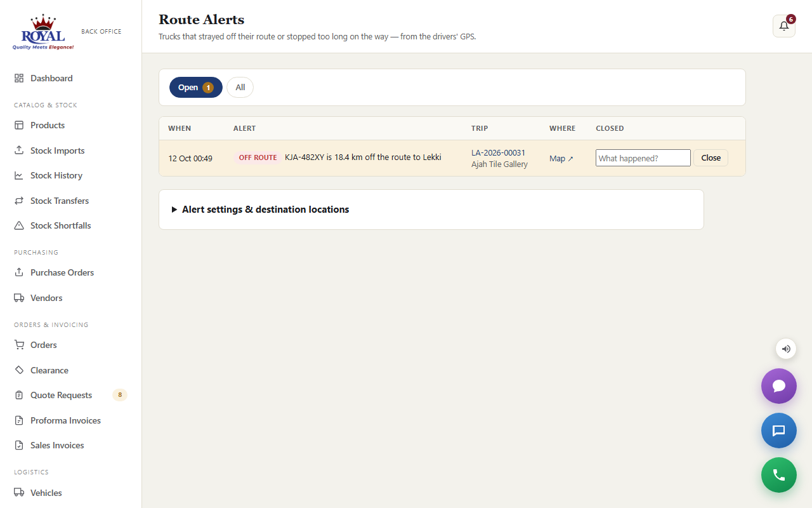Image resolution: width=812 pixels, height=508 pixels.
Task: Select the Open alerts filter tab
Action: point(196,88)
